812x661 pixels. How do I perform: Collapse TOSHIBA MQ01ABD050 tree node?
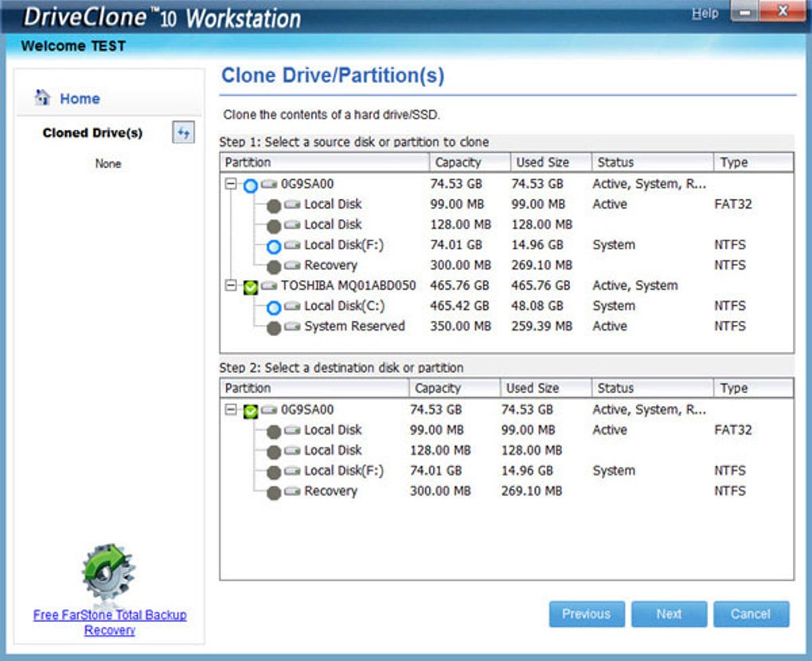pyautogui.click(x=231, y=285)
